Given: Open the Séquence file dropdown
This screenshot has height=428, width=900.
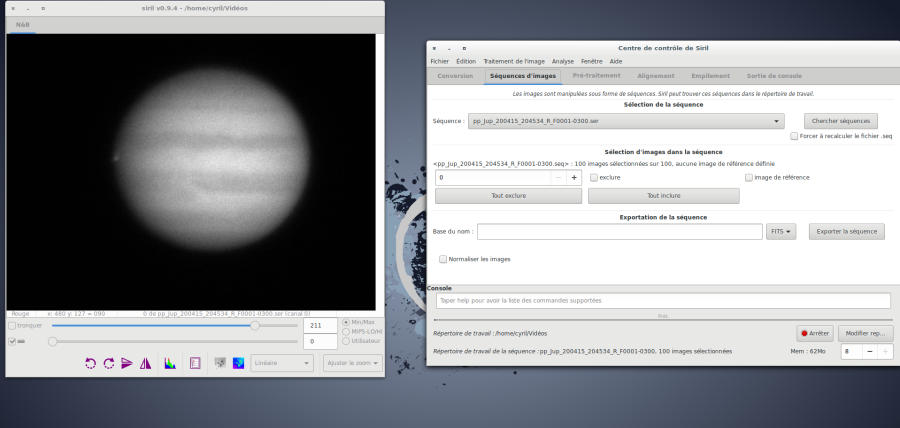Looking at the screenshot, I should [626, 121].
